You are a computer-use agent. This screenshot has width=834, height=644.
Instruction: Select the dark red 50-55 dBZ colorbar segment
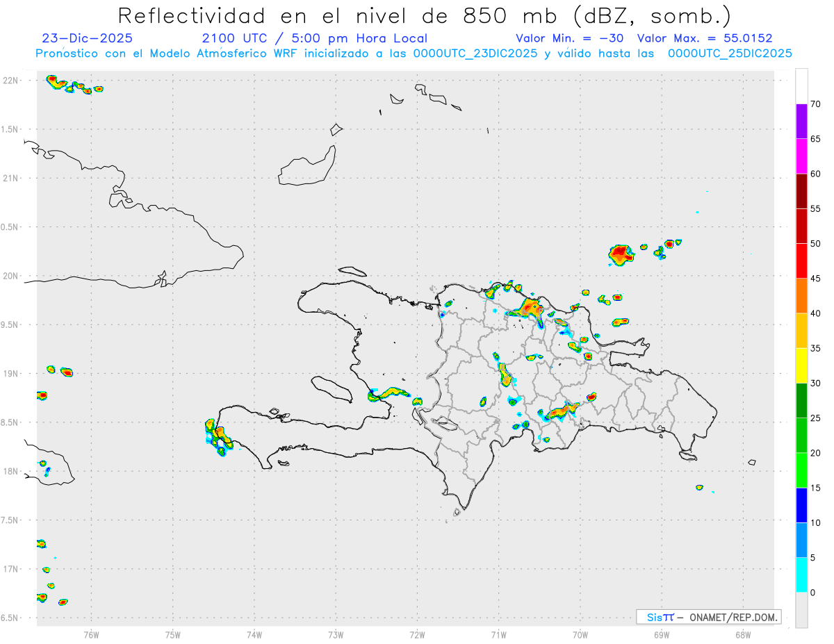[801, 226]
